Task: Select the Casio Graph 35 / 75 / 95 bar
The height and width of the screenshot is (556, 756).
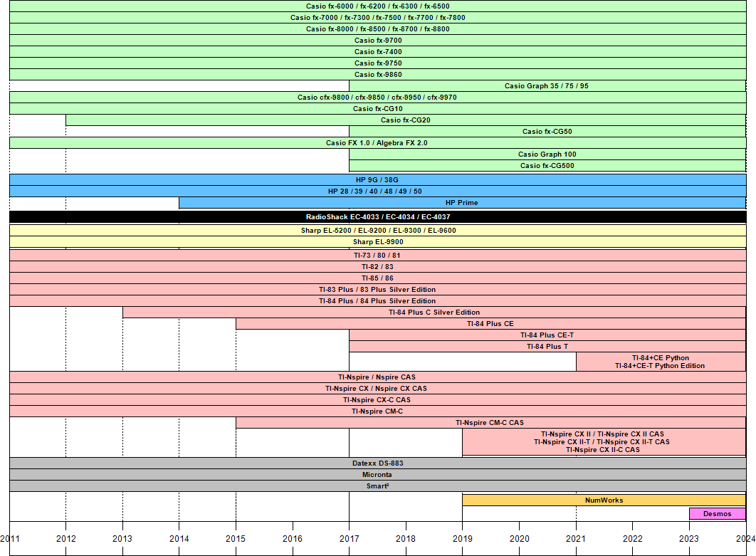Action: point(547,86)
